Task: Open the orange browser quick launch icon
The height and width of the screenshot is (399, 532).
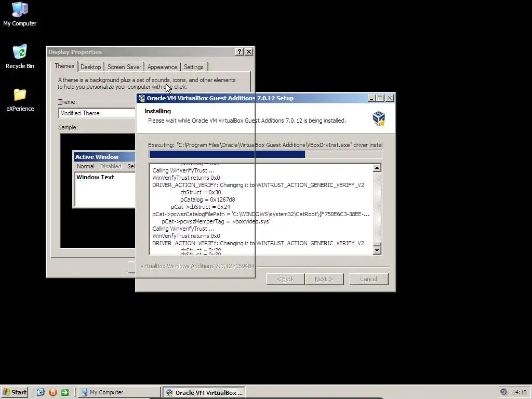Action: pos(53,392)
